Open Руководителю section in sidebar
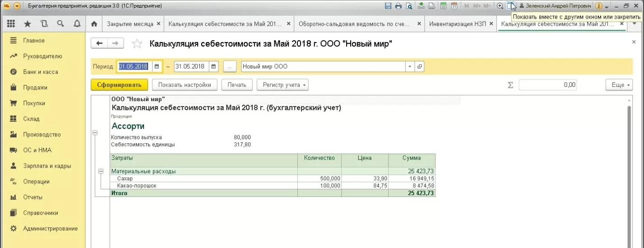The image size is (644, 248). (42, 56)
